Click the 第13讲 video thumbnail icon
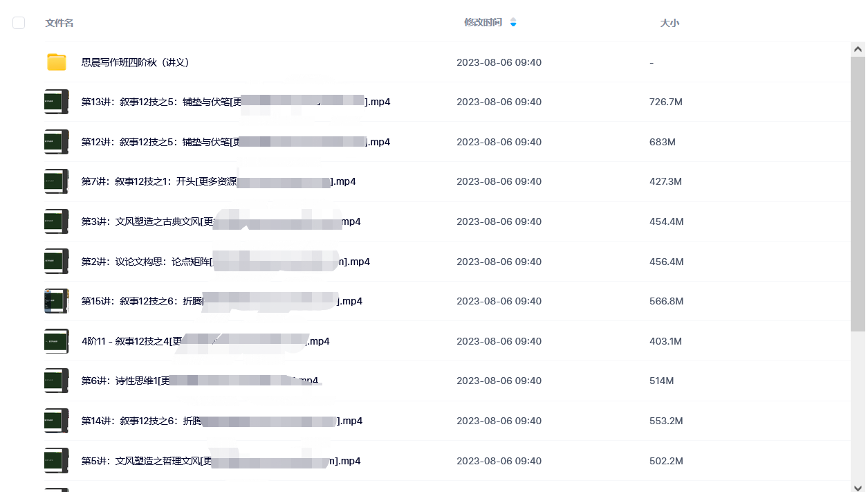The image size is (868, 492). (57, 102)
